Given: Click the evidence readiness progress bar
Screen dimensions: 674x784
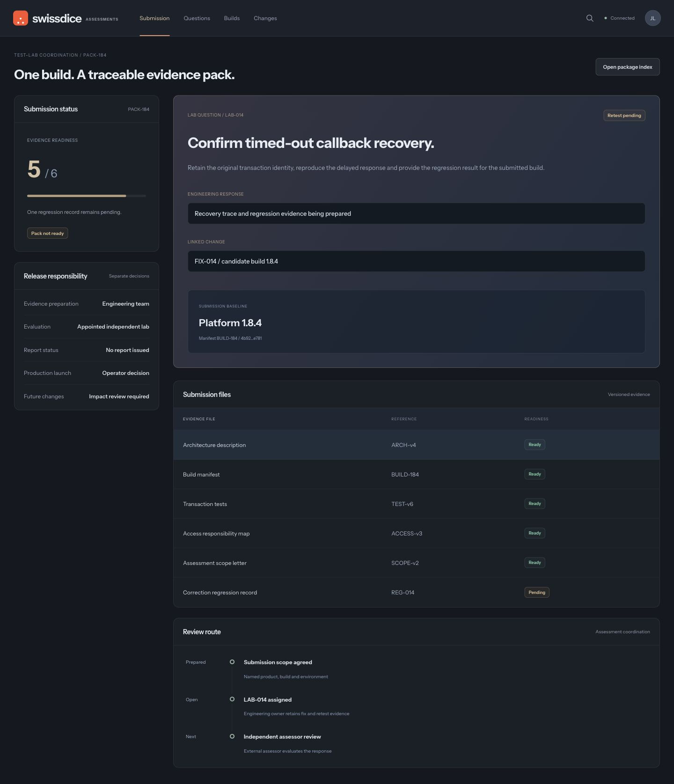Looking at the screenshot, I should pos(87,196).
